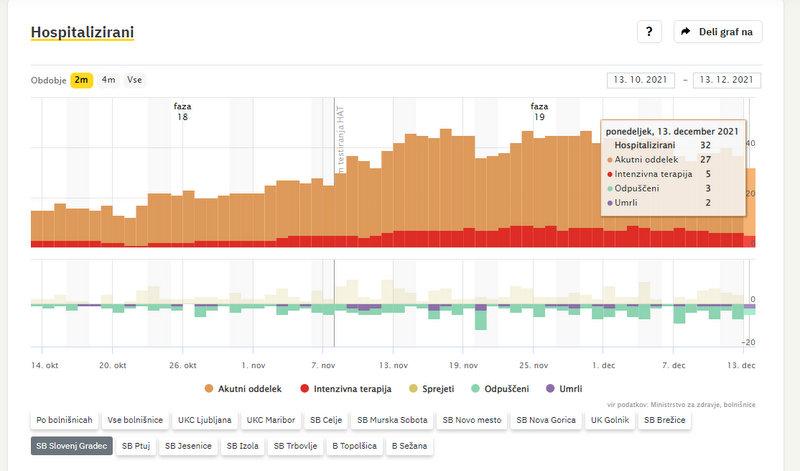The image size is (800, 471).
Task: Hide the Sprejeti legend series
Action: pyautogui.click(x=436, y=388)
